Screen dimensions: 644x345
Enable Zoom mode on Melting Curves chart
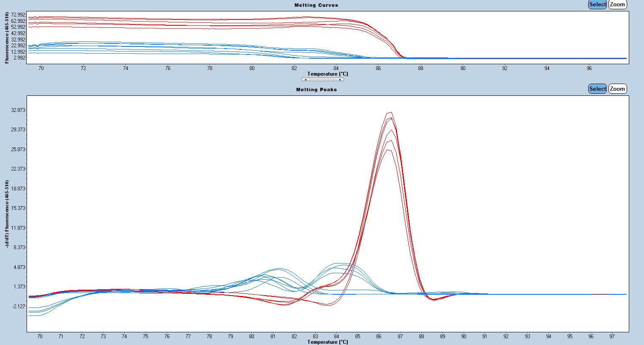(x=617, y=5)
